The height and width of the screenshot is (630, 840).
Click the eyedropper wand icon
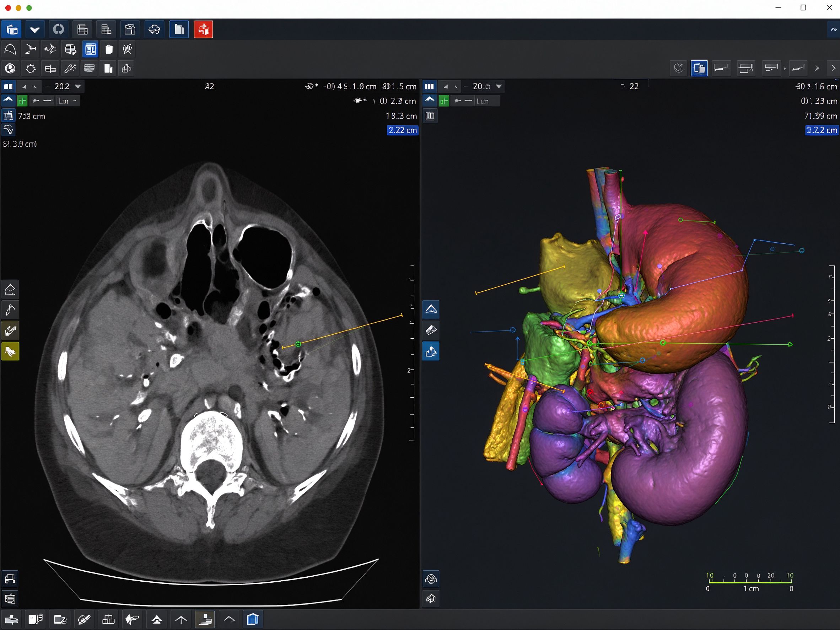coord(70,68)
